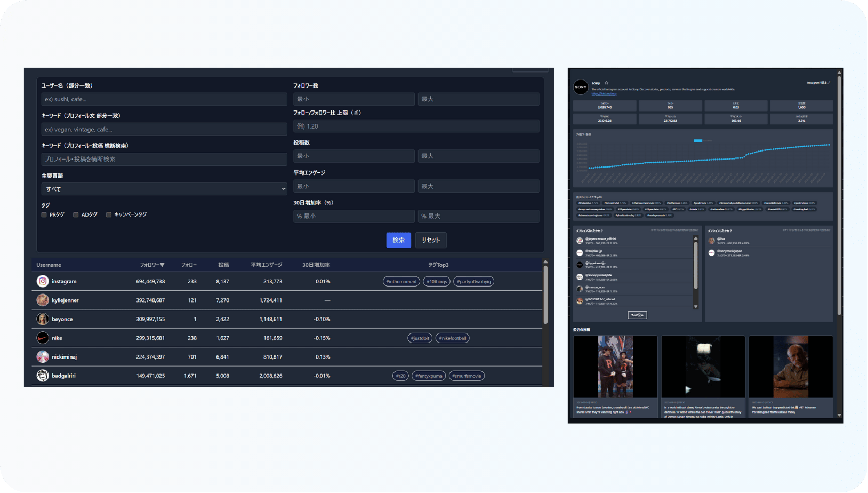Check the ADタグ checkbox
The image size is (868, 493).
click(x=76, y=214)
